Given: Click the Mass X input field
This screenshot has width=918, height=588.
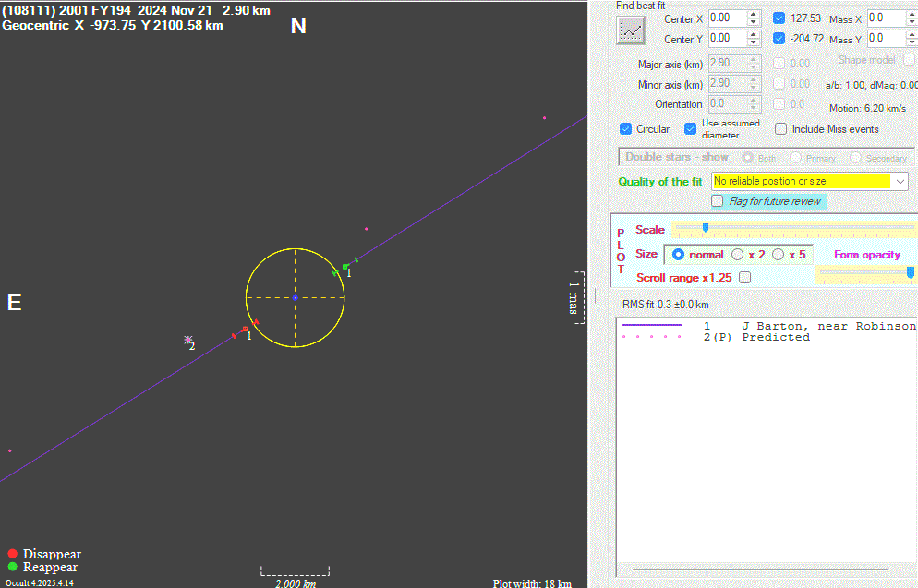Looking at the screenshot, I should coord(886,18).
